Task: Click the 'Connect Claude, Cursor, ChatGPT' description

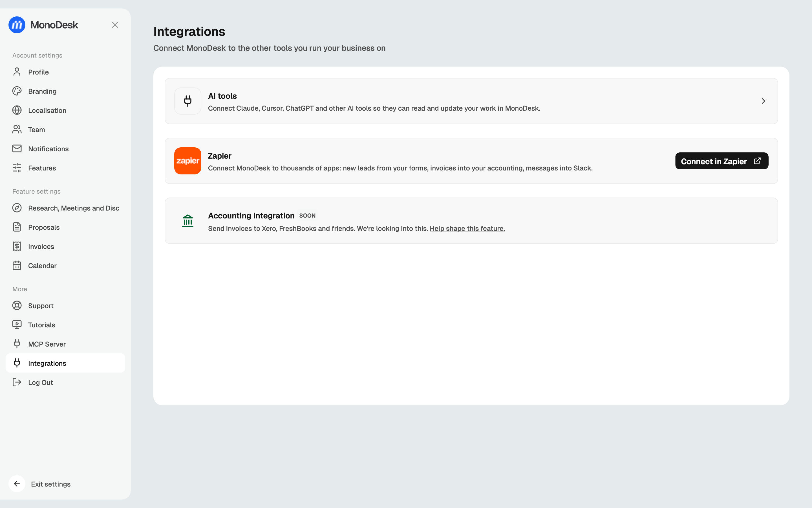Action: click(x=374, y=108)
